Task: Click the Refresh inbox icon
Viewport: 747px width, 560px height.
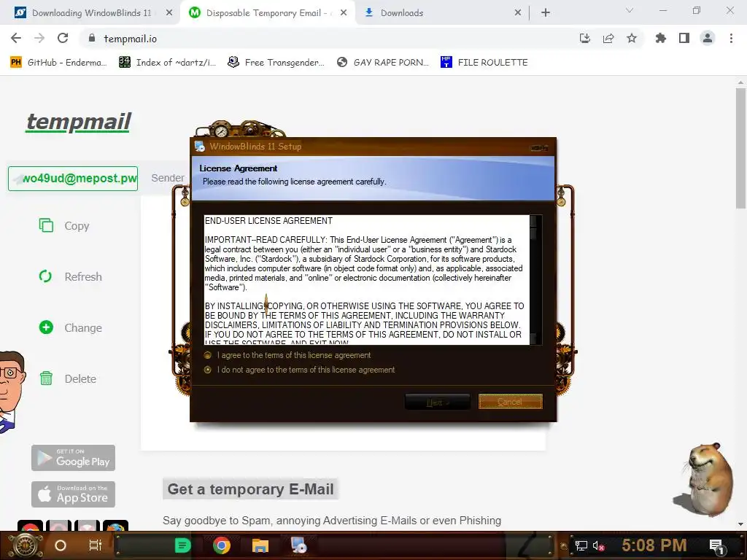Action: coord(46,276)
